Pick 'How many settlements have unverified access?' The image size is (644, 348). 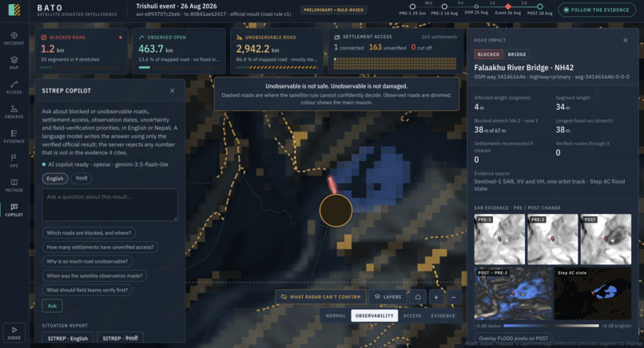(100, 247)
